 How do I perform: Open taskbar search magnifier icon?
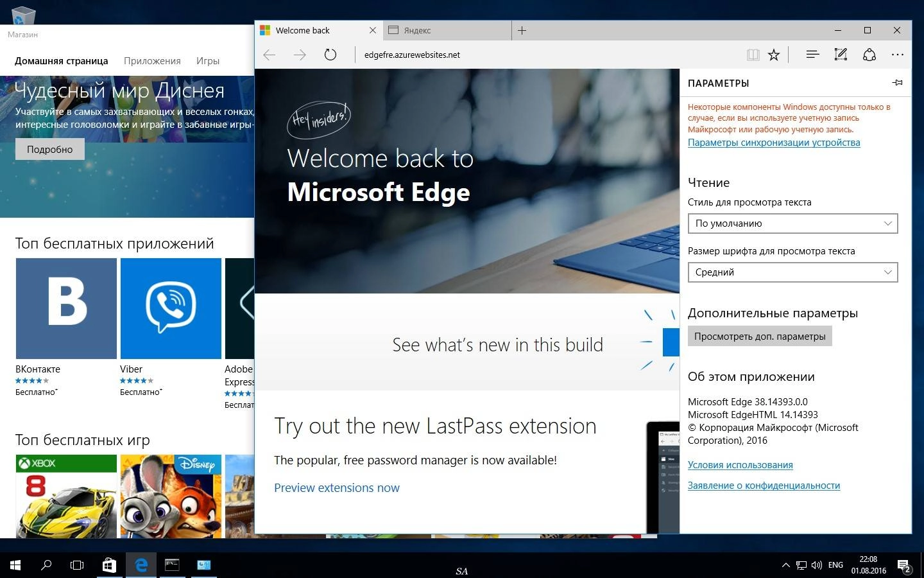pyautogui.click(x=46, y=565)
